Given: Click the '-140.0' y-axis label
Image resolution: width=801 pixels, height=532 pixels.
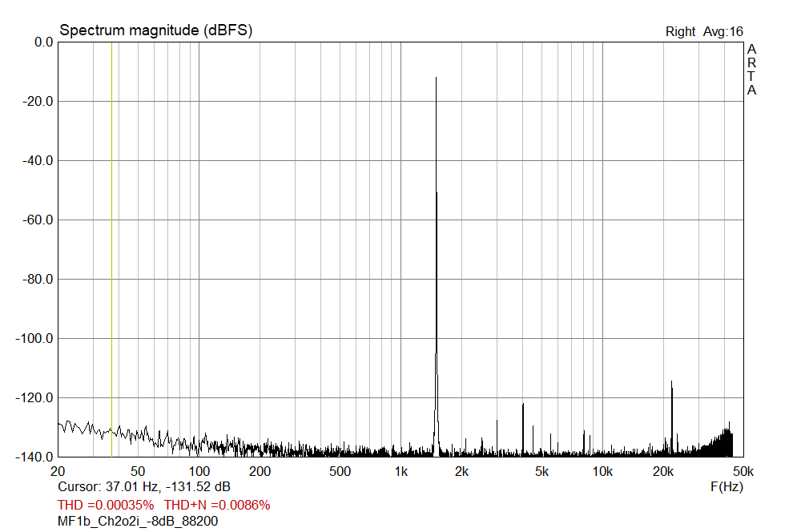Looking at the screenshot, I should pyautogui.click(x=34, y=457).
